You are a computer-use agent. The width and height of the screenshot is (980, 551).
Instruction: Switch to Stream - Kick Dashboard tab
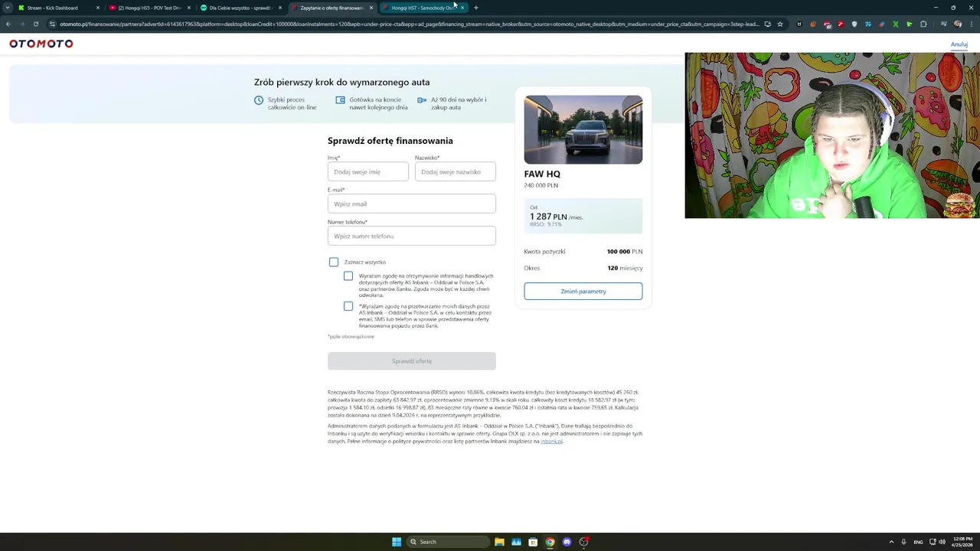click(x=57, y=8)
